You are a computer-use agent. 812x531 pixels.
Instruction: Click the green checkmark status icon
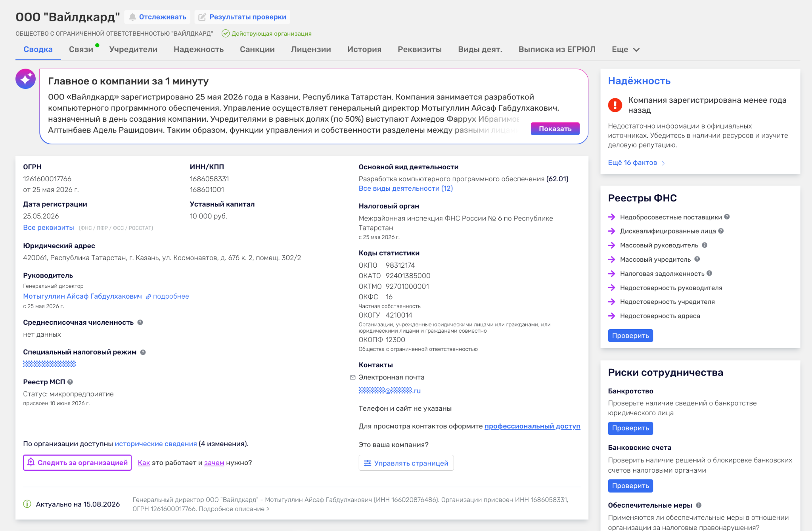point(226,34)
